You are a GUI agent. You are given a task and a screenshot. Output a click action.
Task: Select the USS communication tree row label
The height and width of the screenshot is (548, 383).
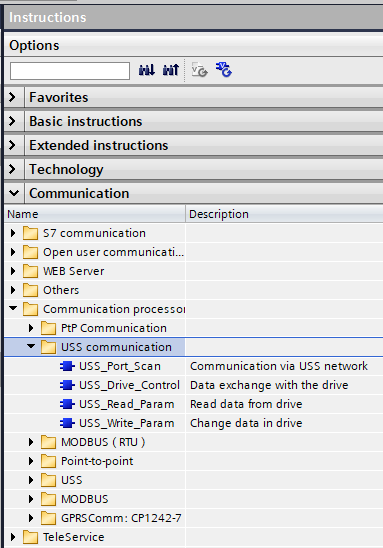[116, 347]
